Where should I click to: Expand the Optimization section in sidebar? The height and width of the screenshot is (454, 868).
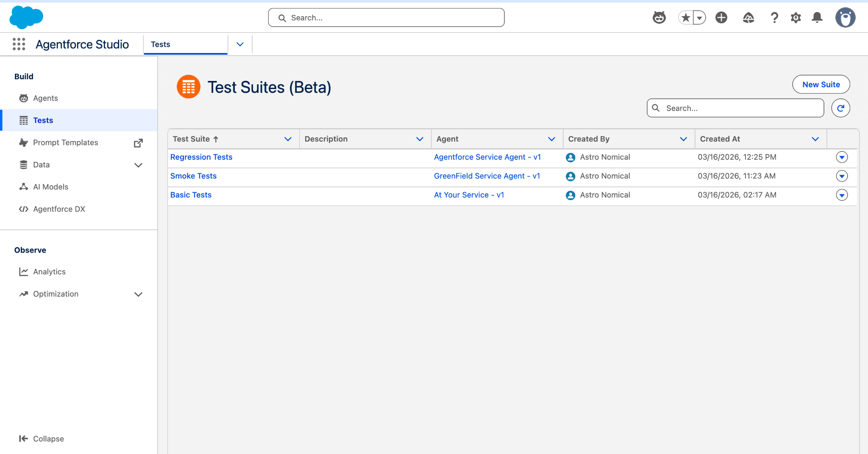138,294
